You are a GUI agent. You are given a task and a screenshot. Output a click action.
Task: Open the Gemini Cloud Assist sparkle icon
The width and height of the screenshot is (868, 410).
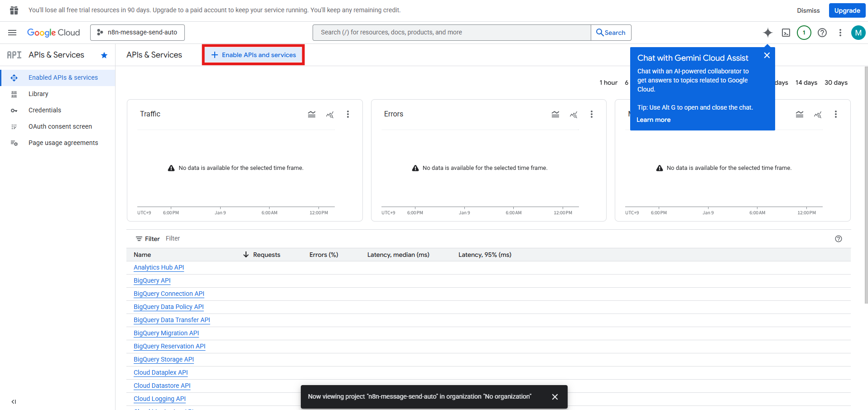pyautogui.click(x=767, y=32)
